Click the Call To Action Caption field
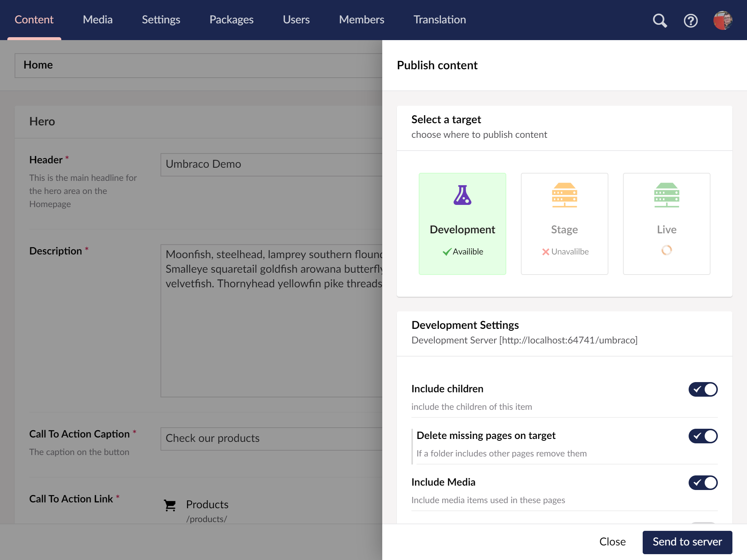This screenshot has height=560, width=747. [x=271, y=439]
